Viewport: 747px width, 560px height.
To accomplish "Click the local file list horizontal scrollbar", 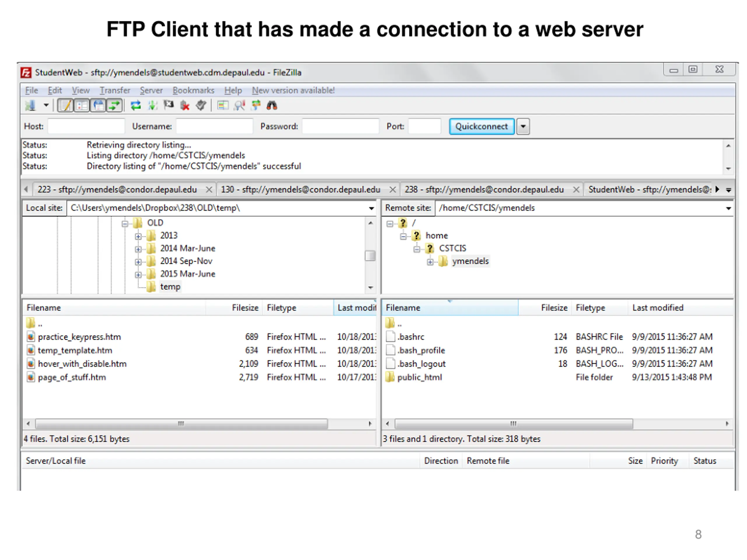I will tap(181, 423).
